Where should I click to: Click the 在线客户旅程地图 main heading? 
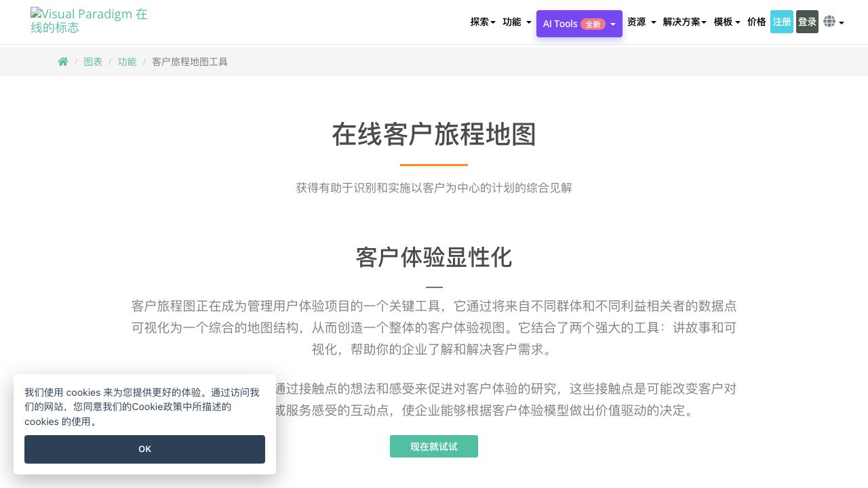tap(434, 134)
